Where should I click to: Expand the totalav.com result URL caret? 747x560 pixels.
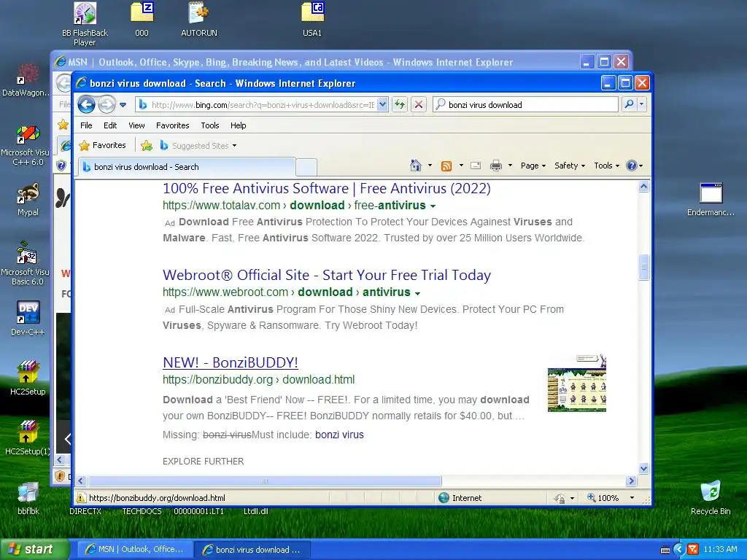point(433,206)
